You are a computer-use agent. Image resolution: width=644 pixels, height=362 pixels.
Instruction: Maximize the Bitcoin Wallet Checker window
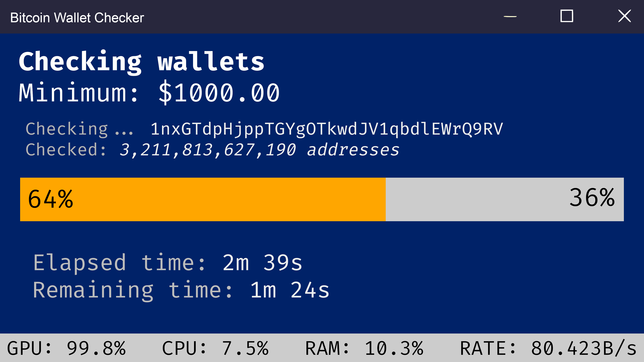[567, 16]
